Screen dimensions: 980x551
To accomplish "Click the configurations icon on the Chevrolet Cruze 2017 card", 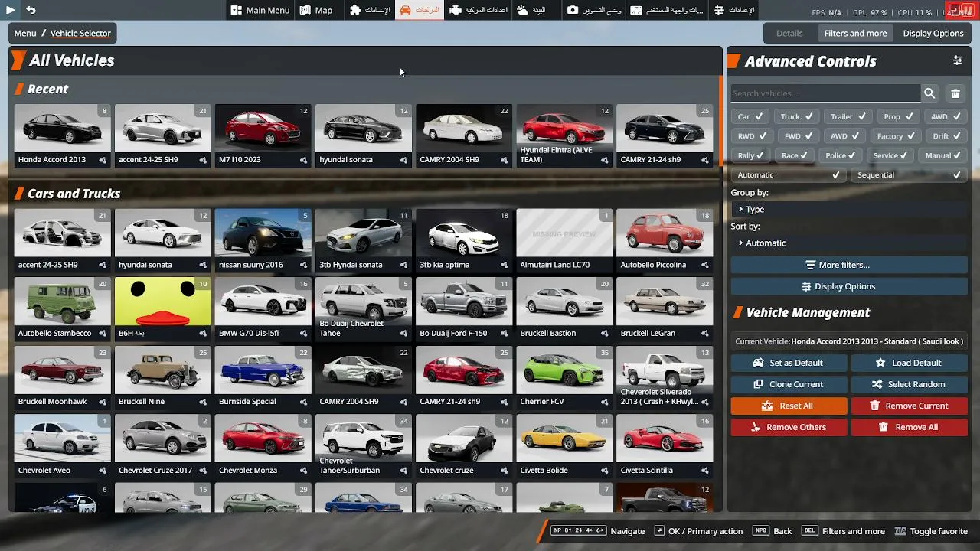I will point(203,471).
